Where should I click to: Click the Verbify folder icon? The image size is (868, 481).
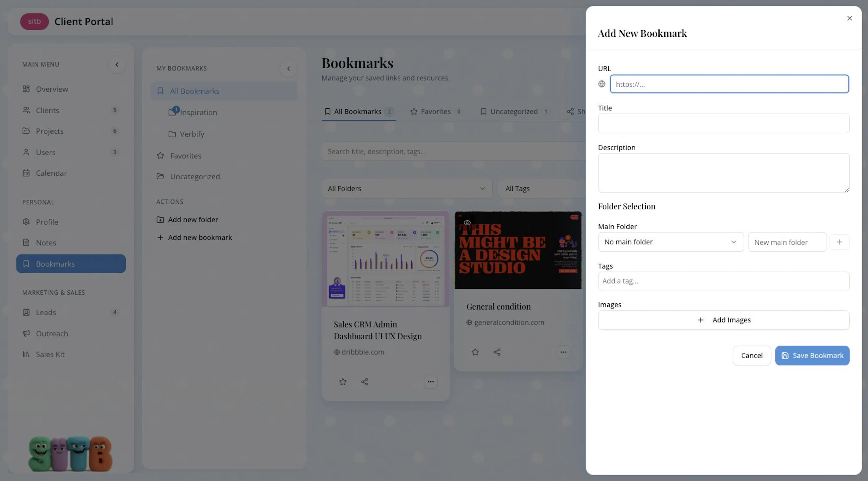[172, 134]
